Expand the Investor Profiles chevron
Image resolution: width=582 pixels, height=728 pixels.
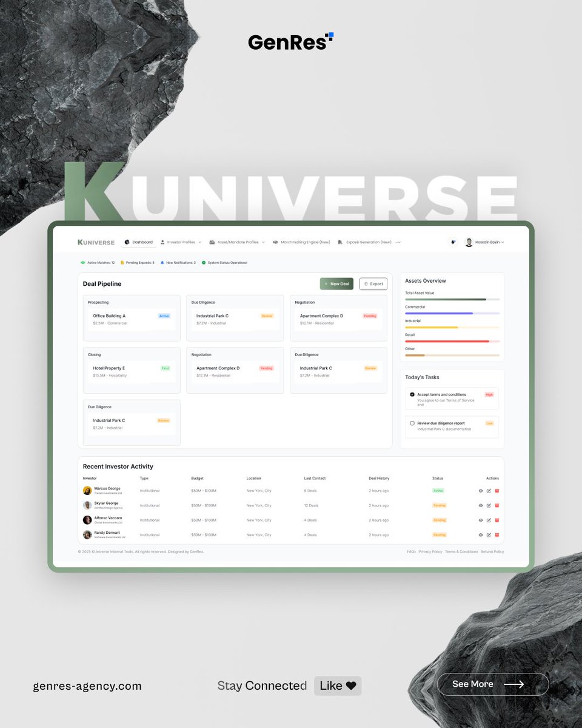pyautogui.click(x=200, y=242)
